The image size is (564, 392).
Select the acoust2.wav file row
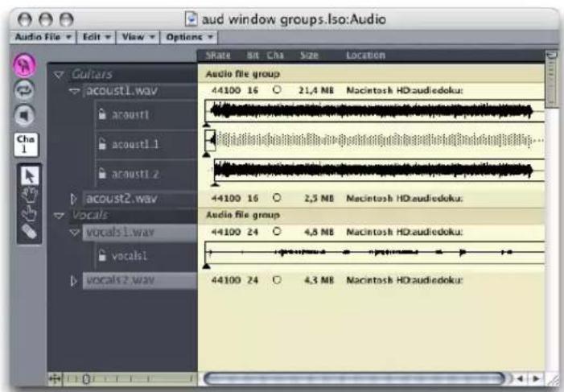pos(140,198)
